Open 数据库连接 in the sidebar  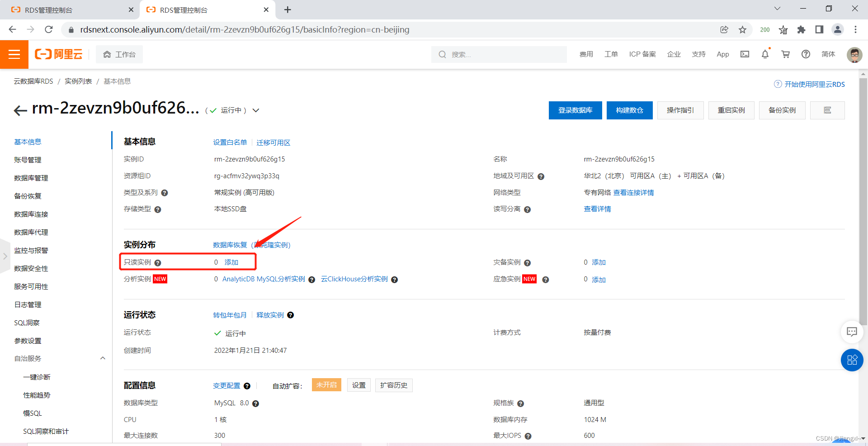(31, 214)
